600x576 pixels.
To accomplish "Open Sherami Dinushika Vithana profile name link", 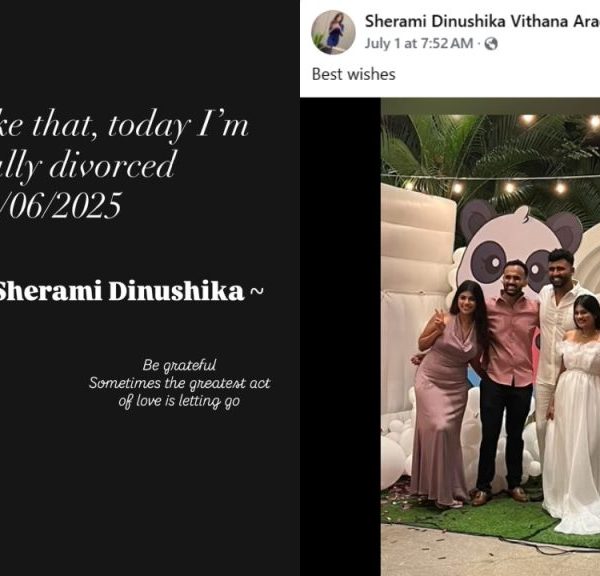I will pos(482,21).
